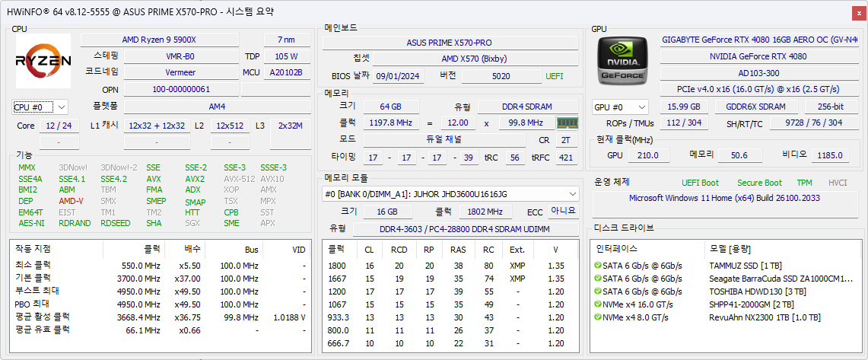Click the A20102B MCU value
The width and height of the screenshot is (868, 360).
coord(286,72)
